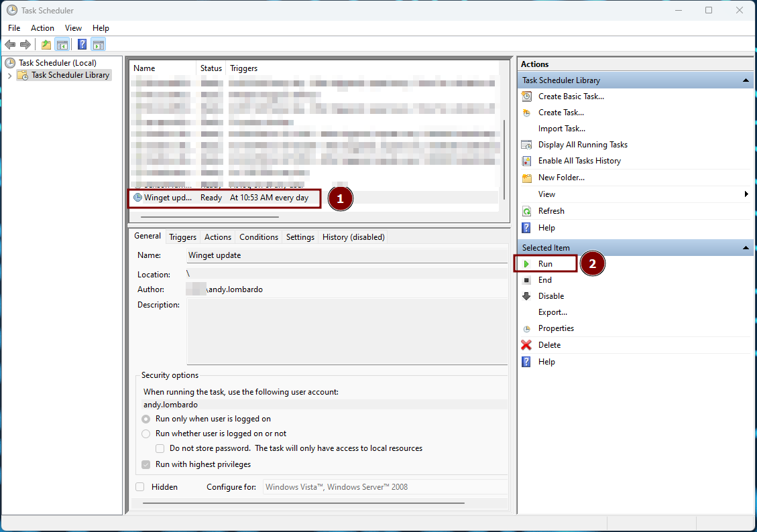Viewport: 757px width, 532px height.
Task: Click the Display All Running Tasks icon
Action: click(526, 145)
